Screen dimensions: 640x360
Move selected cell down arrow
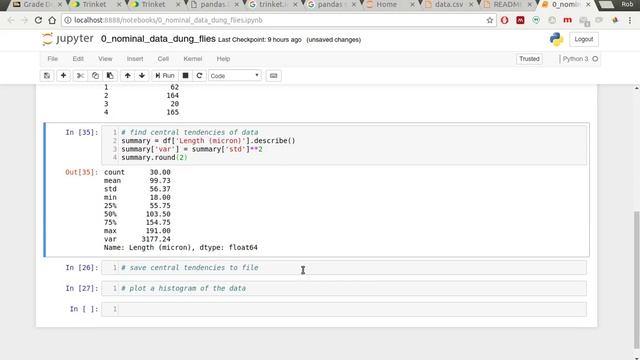coord(142,76)
